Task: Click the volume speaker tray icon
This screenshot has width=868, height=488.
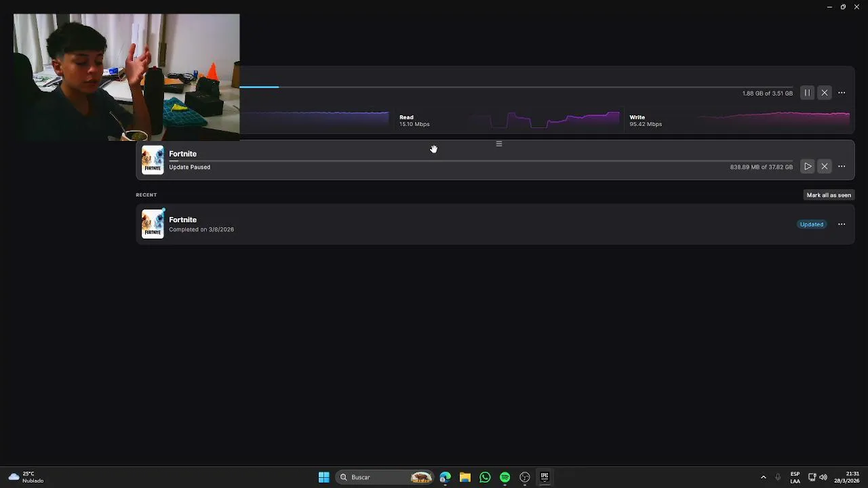Action: coord(823,477)
